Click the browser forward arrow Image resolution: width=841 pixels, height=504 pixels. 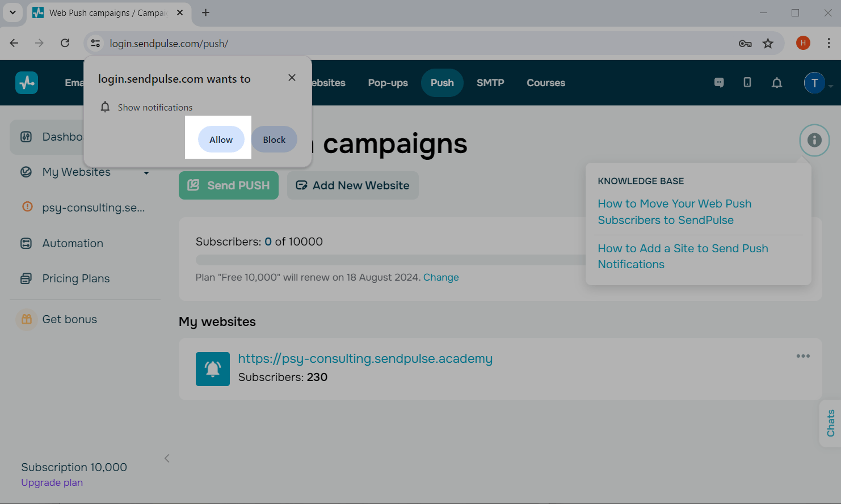coord(39,43)
